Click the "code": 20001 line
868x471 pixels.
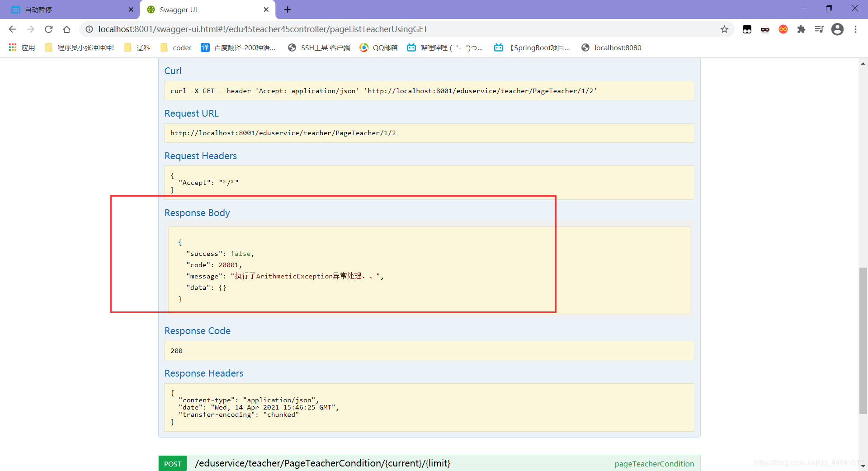point(214,265)
